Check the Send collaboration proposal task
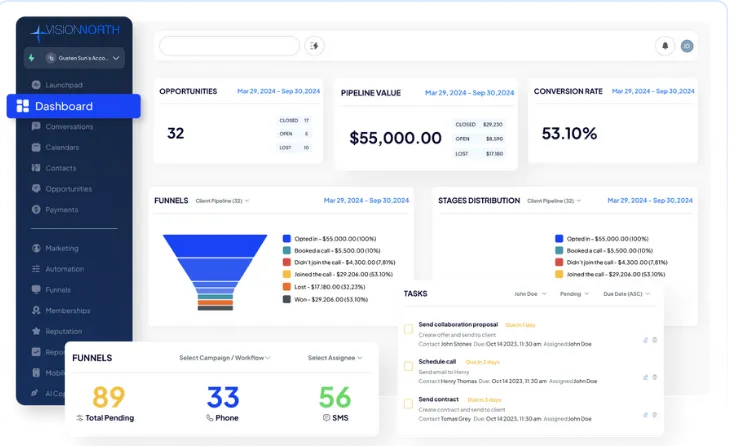 [408, 329]
